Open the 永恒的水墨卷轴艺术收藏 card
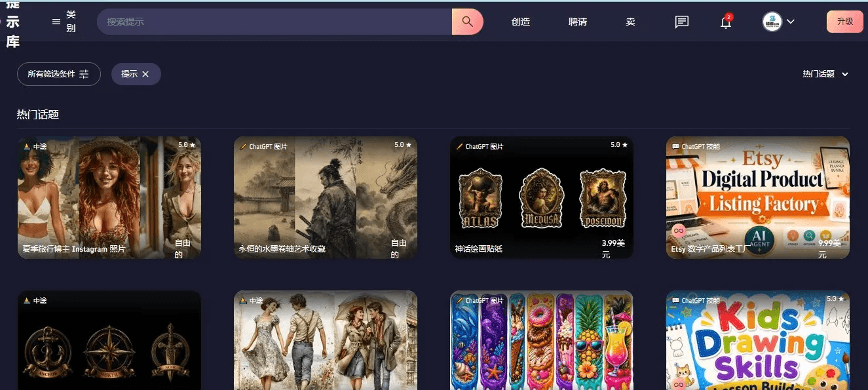Screen dimensions: 868x390 point(326,197)
